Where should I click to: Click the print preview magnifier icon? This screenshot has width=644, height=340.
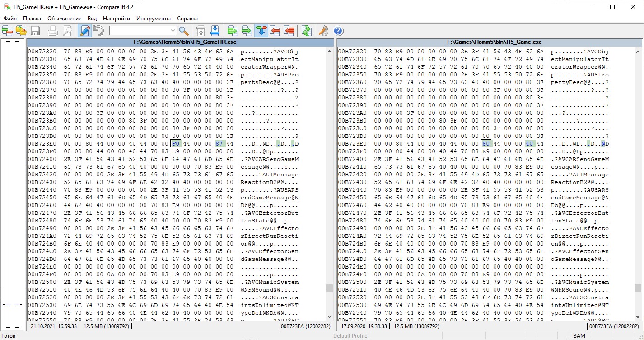click(x=67, y=31)
